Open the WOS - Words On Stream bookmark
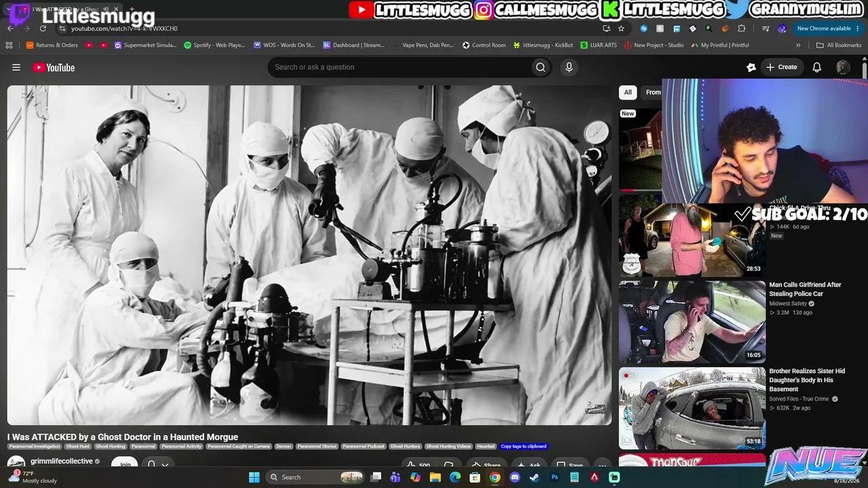 pos(284,45)
